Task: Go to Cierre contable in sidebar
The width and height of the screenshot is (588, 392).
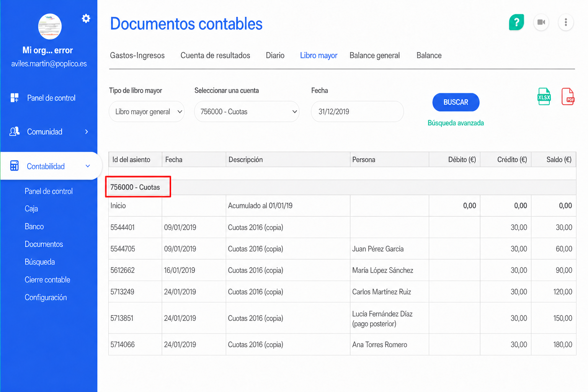Action: pyautogui.click(x=47, y=280)
